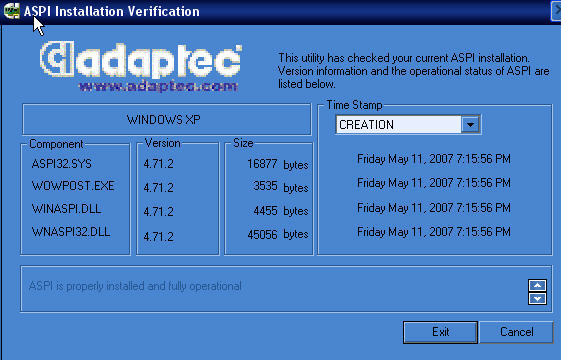Screen dimensions: 561x360
Task: Click the 'ASPI is properly installed' status text
Action: click(135, 286)
